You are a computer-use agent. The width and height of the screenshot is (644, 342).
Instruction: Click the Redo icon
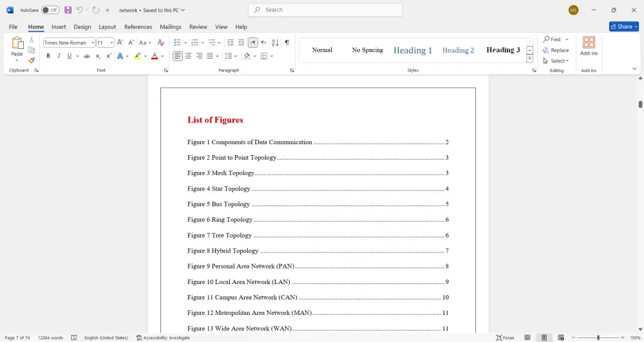[96, 10]
